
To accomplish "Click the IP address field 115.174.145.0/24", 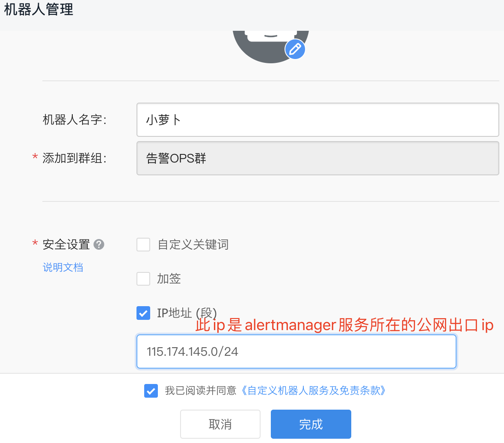I will [x=296, y=351].
